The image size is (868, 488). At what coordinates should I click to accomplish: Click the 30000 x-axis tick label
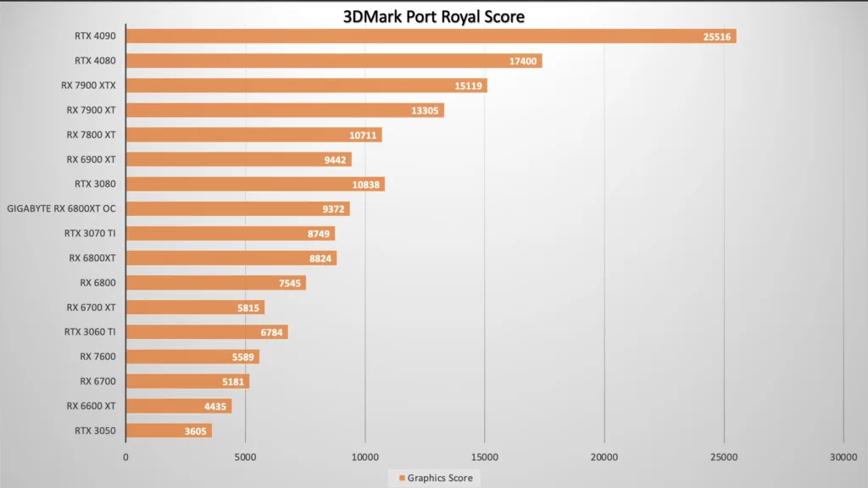pos(843,457)
